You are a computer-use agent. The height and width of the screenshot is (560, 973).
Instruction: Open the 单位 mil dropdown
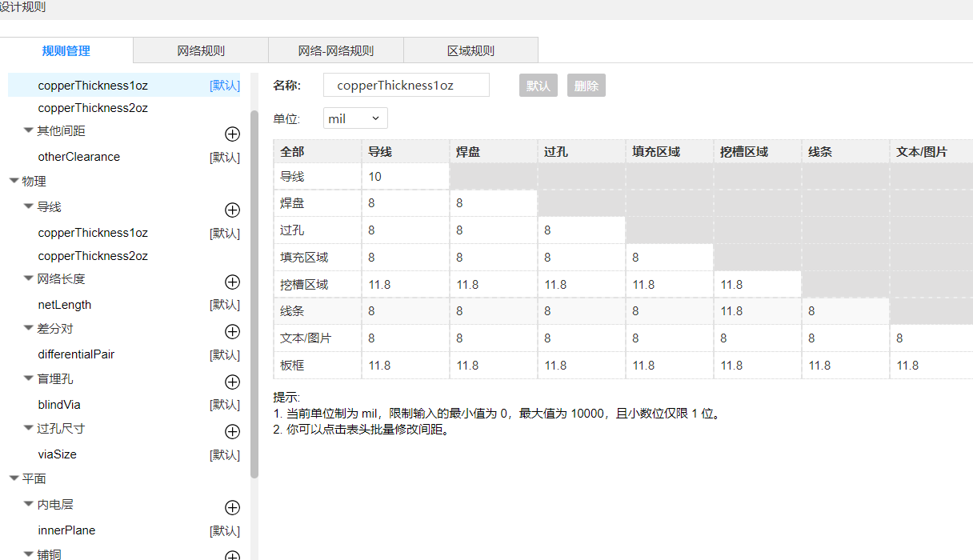coord(355,118)
